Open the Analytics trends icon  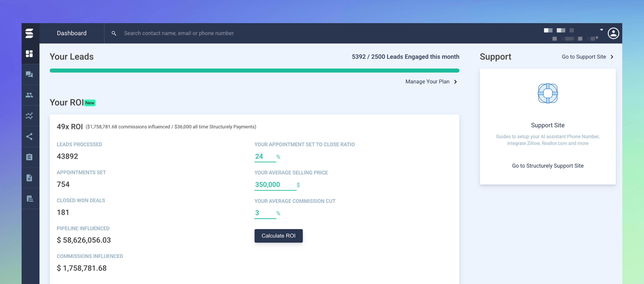pos(30,116)
